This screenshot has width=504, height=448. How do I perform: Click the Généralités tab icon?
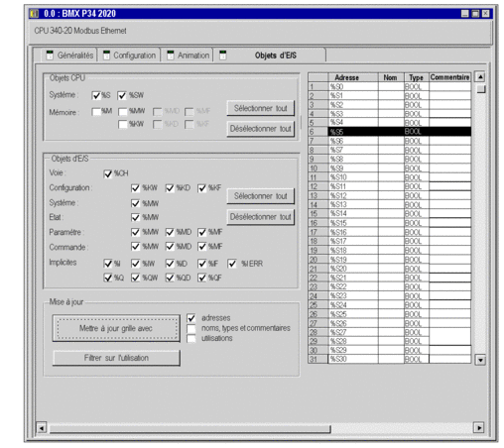50,56
